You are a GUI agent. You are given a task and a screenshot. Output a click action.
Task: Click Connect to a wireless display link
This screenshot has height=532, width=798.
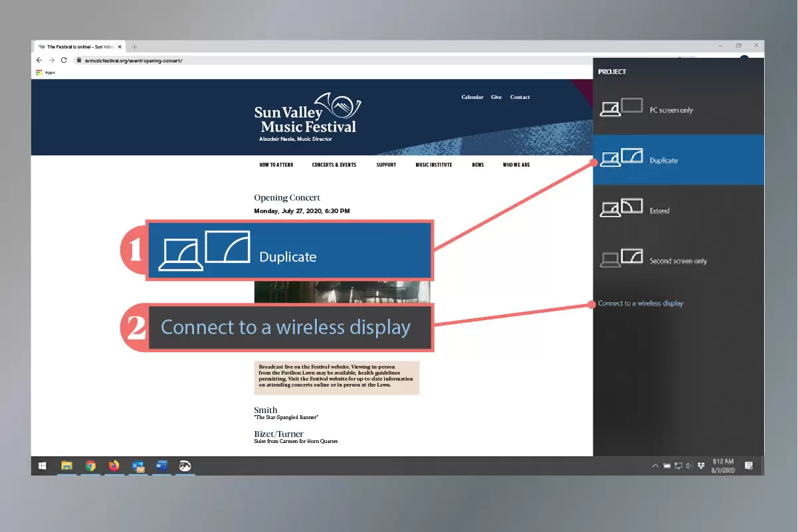click(x=641, y=304)
